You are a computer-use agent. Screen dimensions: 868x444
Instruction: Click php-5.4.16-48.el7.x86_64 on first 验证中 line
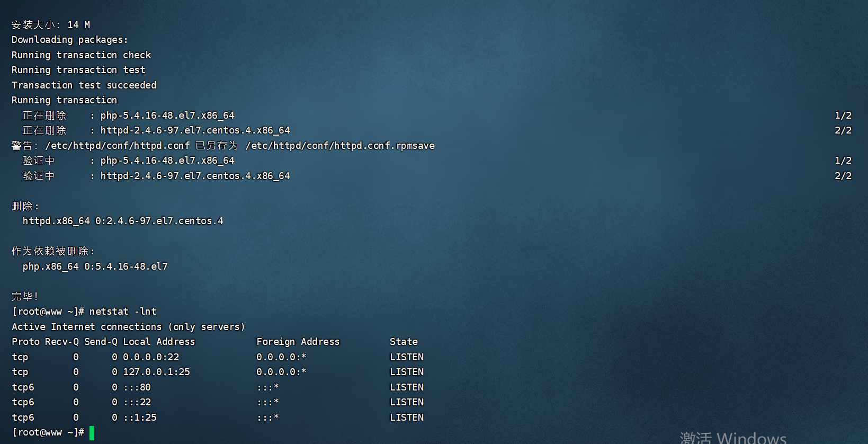(x=167, y=161)
